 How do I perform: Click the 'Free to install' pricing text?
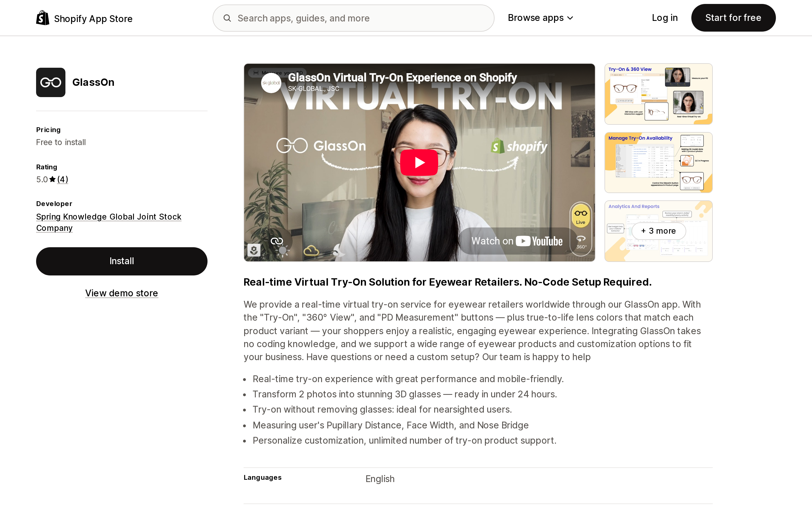[61, 143]
